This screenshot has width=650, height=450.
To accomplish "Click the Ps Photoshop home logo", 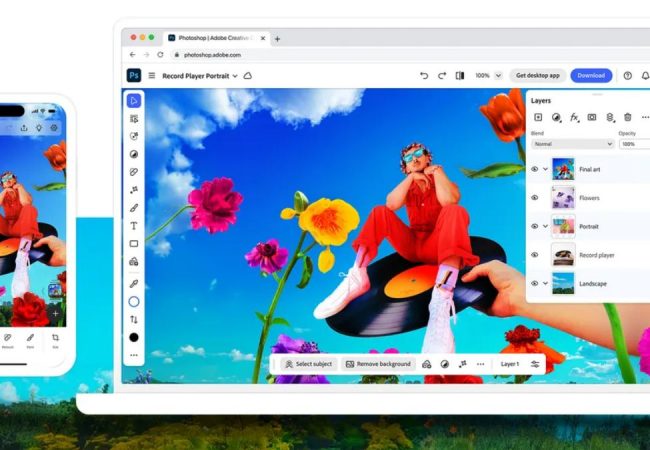I will (x=133, y=75).
